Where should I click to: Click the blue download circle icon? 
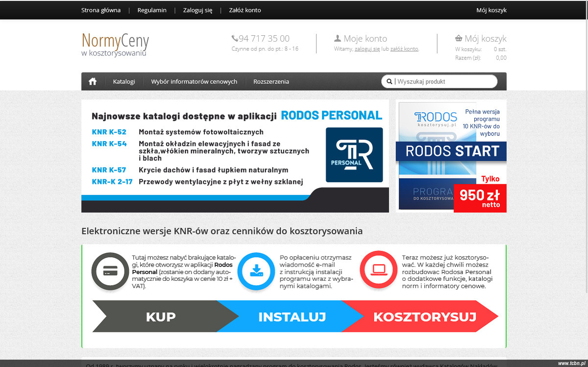click(x=256, y=270)
